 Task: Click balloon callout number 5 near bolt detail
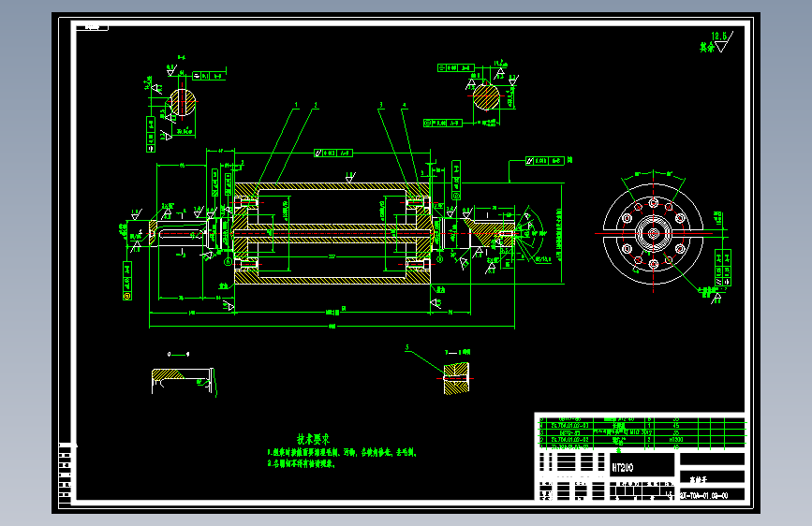[x=407, y=348]
